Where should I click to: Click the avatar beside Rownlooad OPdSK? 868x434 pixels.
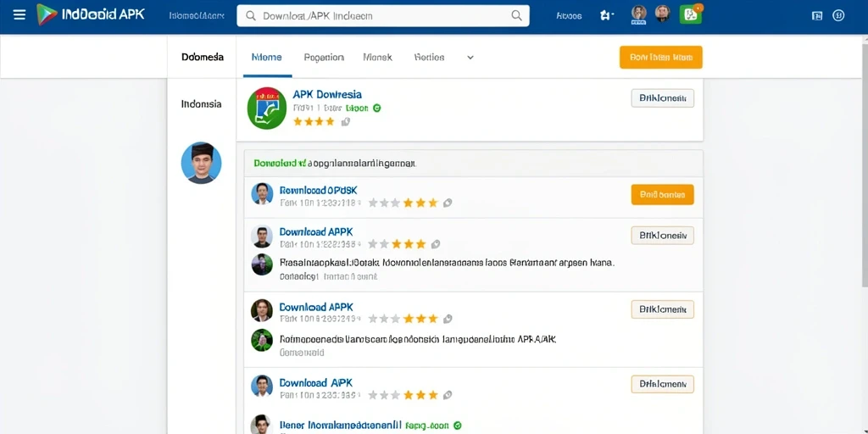(x=262, y=194)
